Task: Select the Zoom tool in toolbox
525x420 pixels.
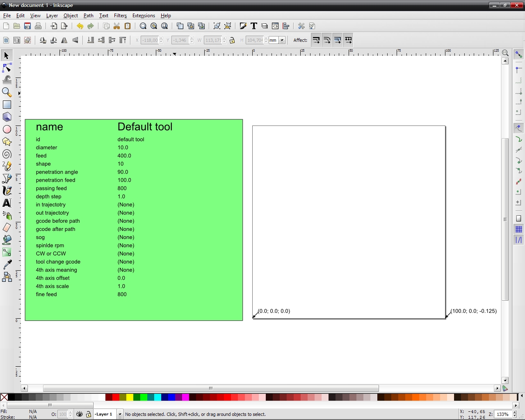Action: click(7, 92)
